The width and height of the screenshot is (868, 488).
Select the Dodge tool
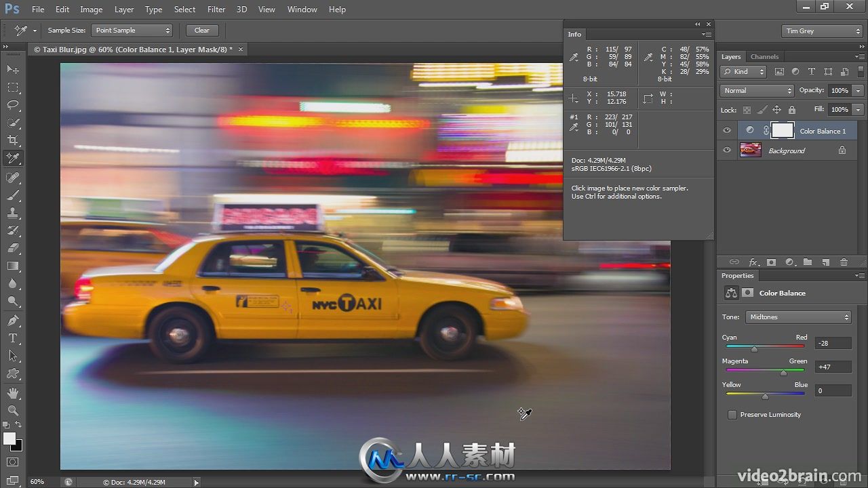click(x=13, y=301)
